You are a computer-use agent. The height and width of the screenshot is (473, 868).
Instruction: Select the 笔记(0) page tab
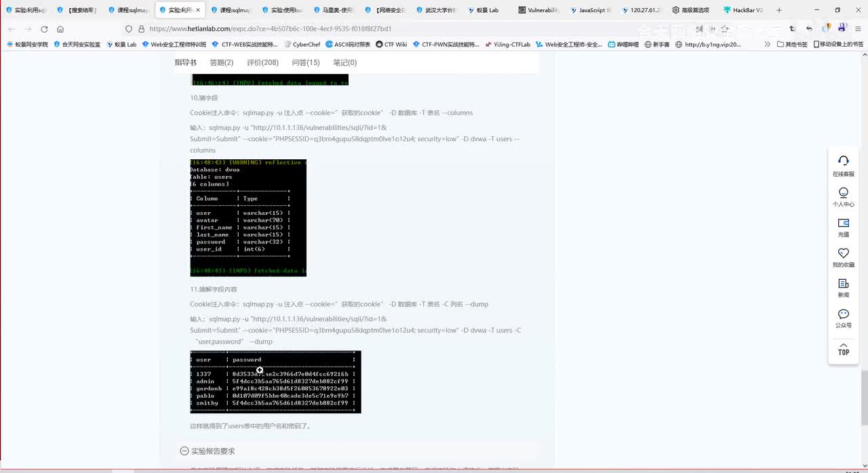click(x=344, y=62)
